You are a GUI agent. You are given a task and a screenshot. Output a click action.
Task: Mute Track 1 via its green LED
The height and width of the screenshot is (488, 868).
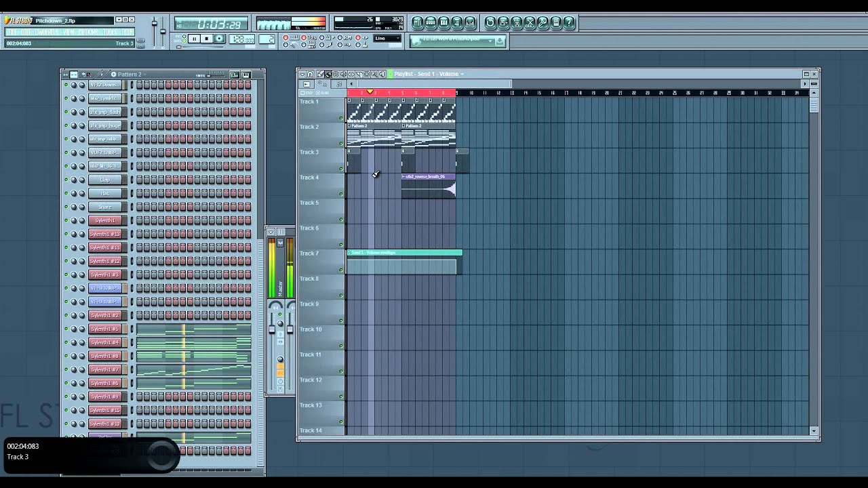[341, 119]
